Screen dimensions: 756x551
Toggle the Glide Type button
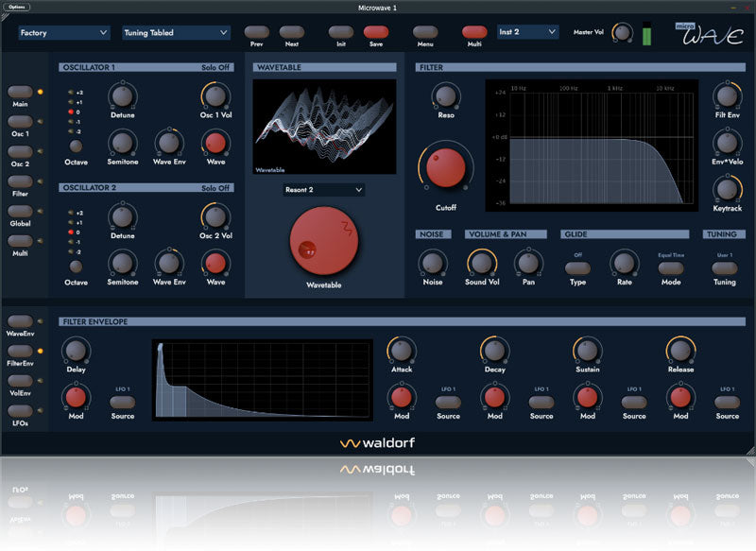click(x=577, y=267)
